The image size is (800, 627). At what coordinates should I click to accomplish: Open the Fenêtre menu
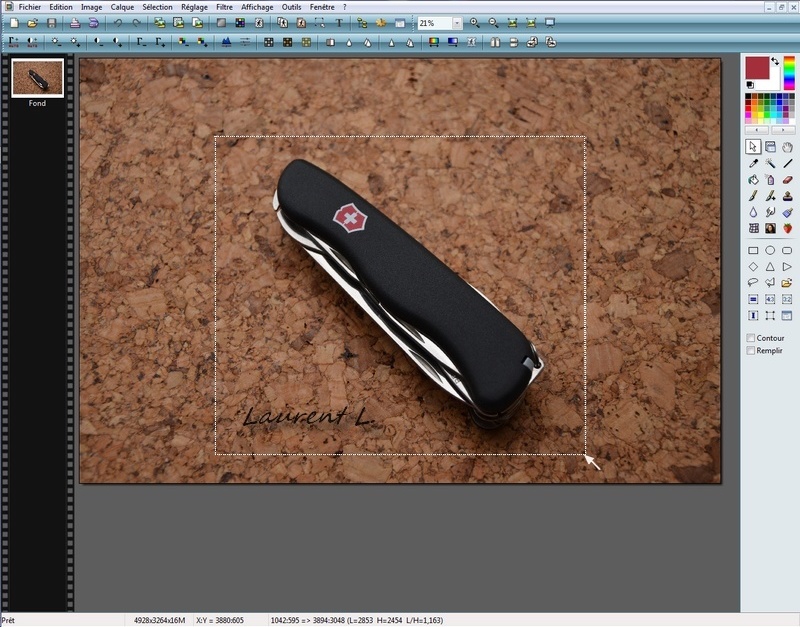click(x=322, y=7)
